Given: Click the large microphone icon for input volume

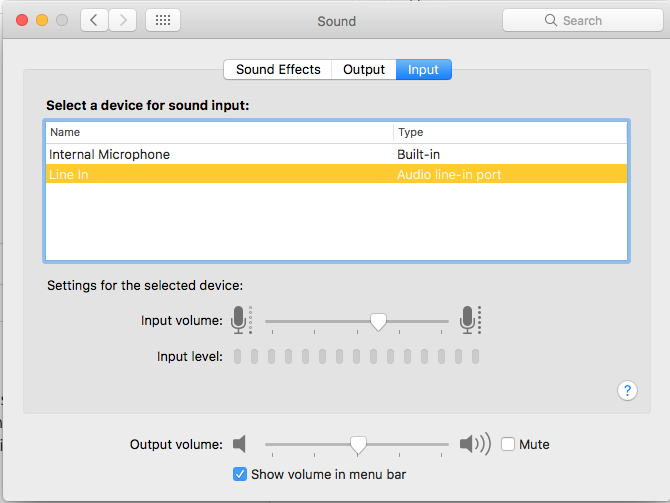Looking at the screenshot, I should click(x=469, y=320).
